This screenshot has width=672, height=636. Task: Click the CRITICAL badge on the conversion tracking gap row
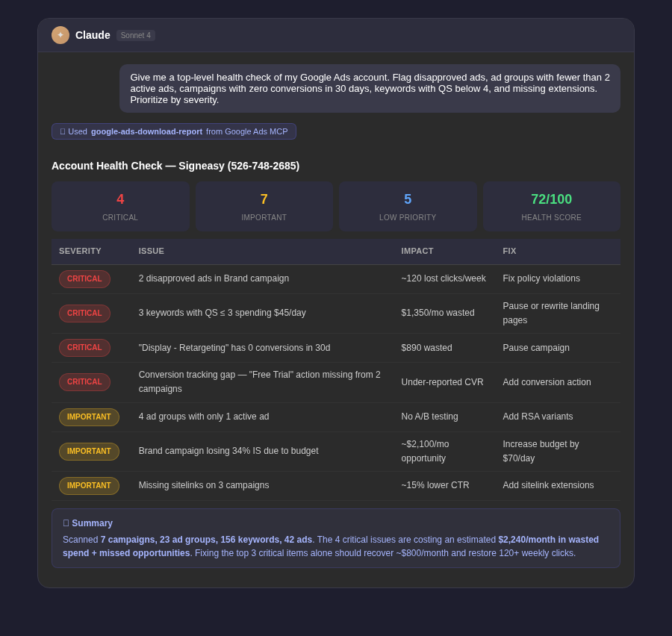(84, 381)
